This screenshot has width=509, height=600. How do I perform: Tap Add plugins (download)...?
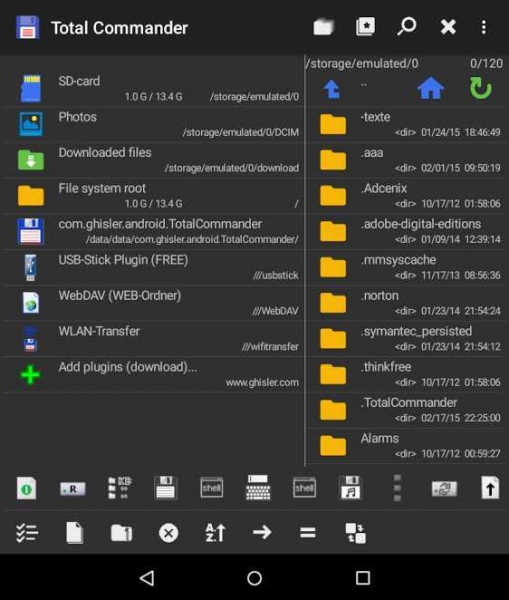[153, 374]
